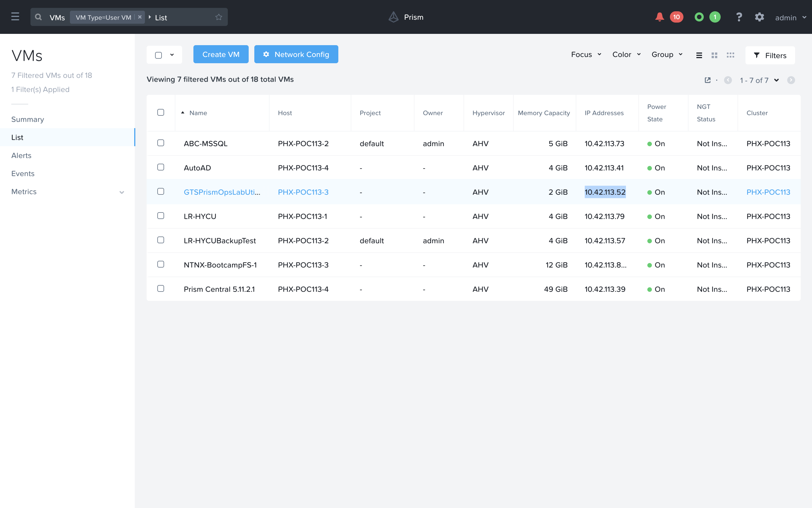Select the LR-HYCUBackupTest row checkbox
This screenshot has width=812, height=508.
pyautogui.click(x=161, y=240)
